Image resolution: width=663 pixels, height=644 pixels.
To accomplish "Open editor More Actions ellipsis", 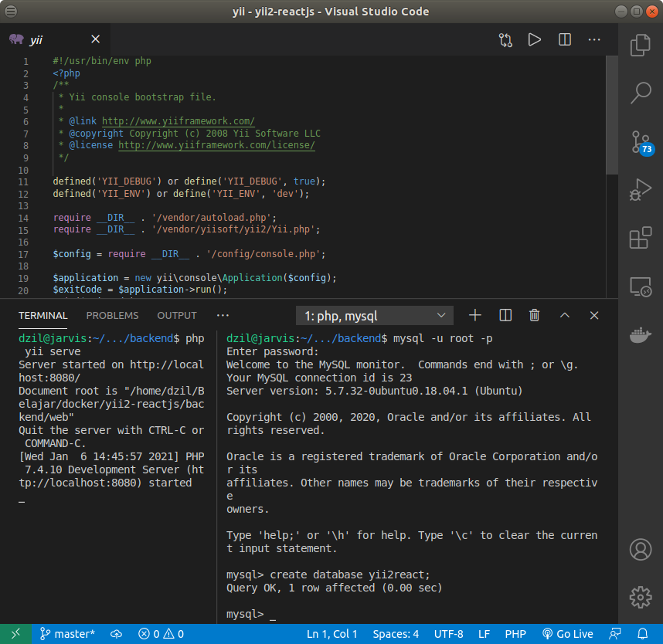I will (594, 39).
